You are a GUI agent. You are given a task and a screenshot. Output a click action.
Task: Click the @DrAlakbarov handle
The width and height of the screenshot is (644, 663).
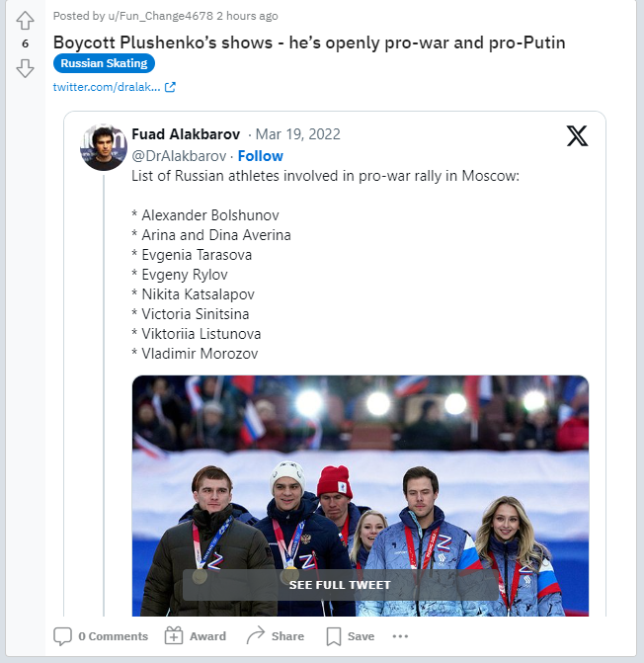[179, 156]
